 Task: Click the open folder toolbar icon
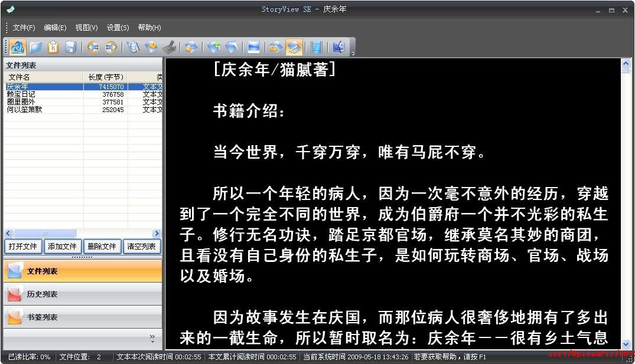[35, 47]
